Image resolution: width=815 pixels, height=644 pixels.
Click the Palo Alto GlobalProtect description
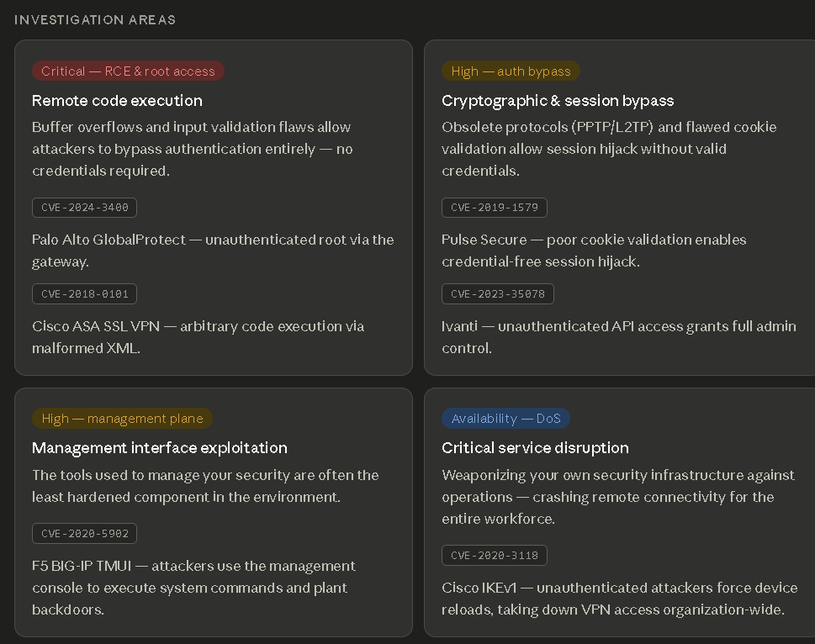click(213, 251)
